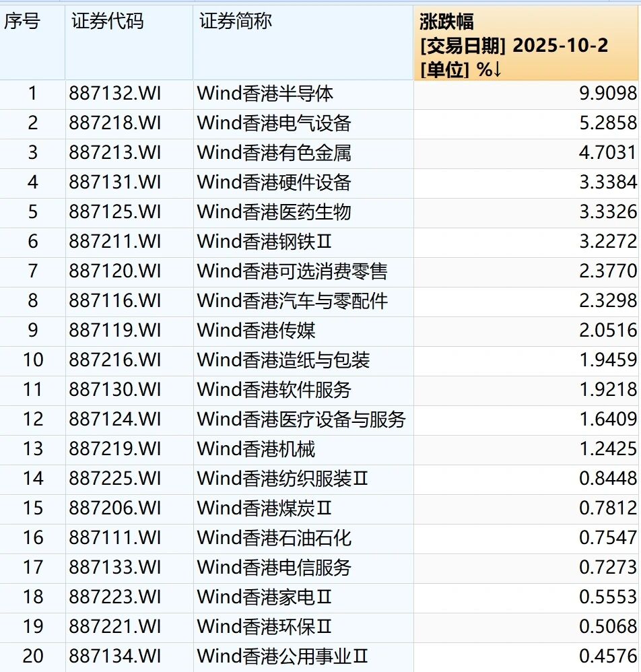Select code 887218.WI
This screenshot has width=641, height=672.
point(115,123)
